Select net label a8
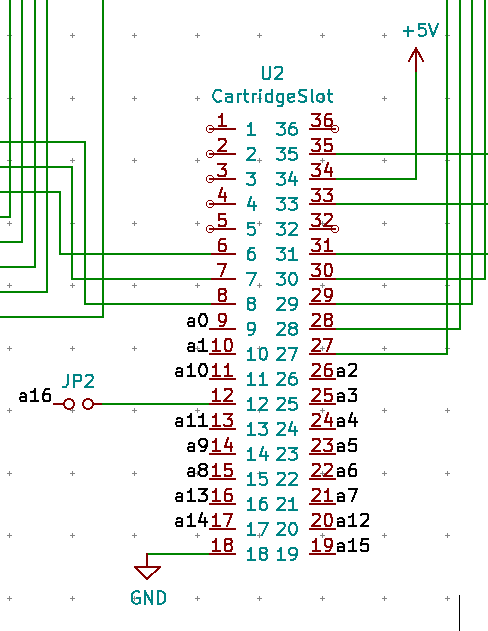The height and width of the screenshot is (631, 488). coord(198,471)
